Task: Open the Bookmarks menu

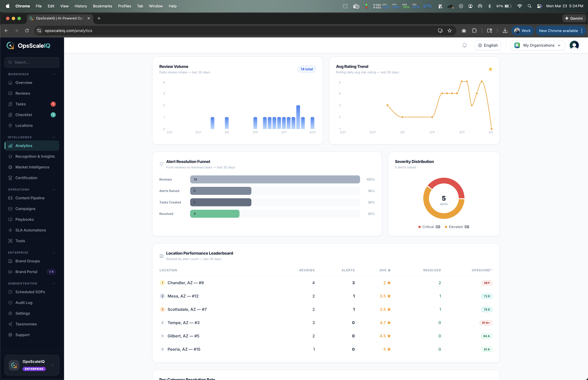Action: [102, 6]
